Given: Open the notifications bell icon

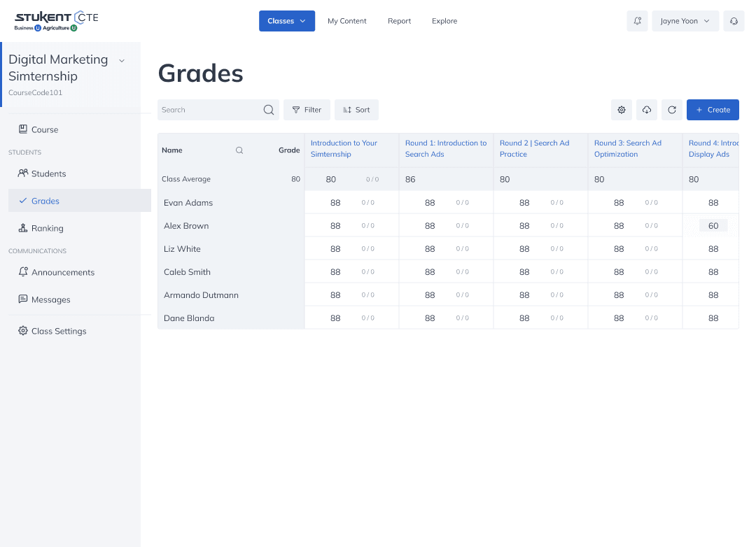Looking at the screenshot, I should [x=637, y=21].
